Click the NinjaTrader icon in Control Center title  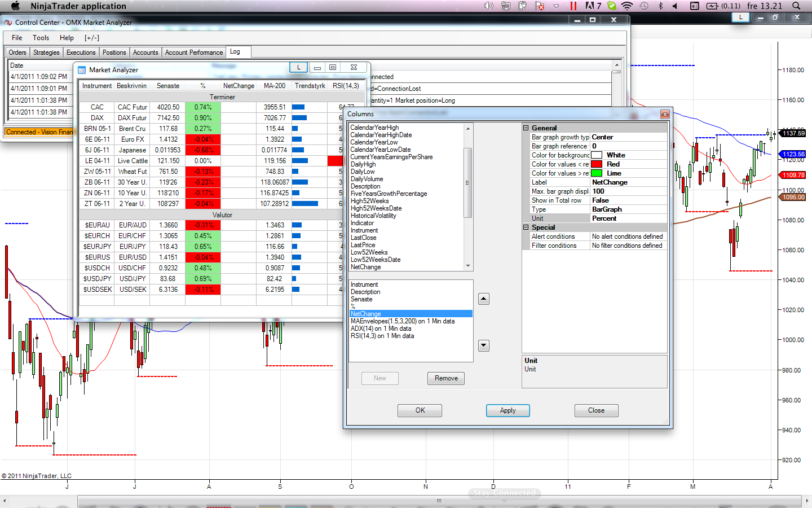tap(8, 23)
